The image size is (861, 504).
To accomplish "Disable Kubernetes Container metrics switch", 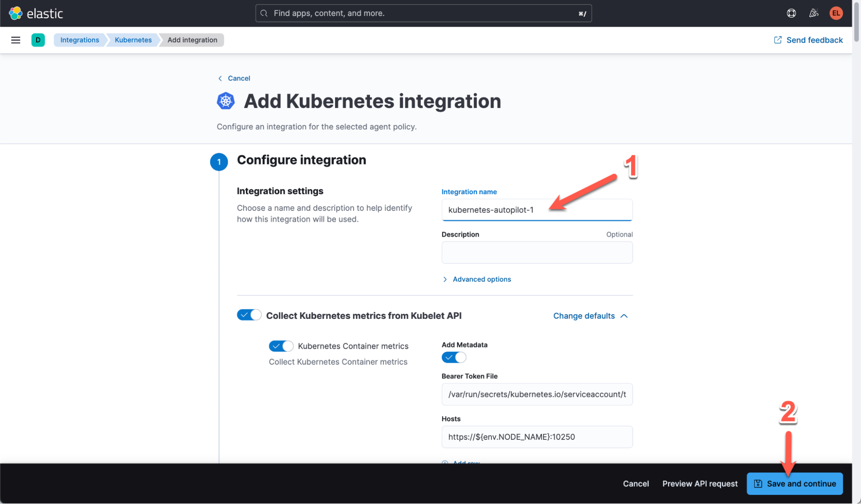I will 281,346.
